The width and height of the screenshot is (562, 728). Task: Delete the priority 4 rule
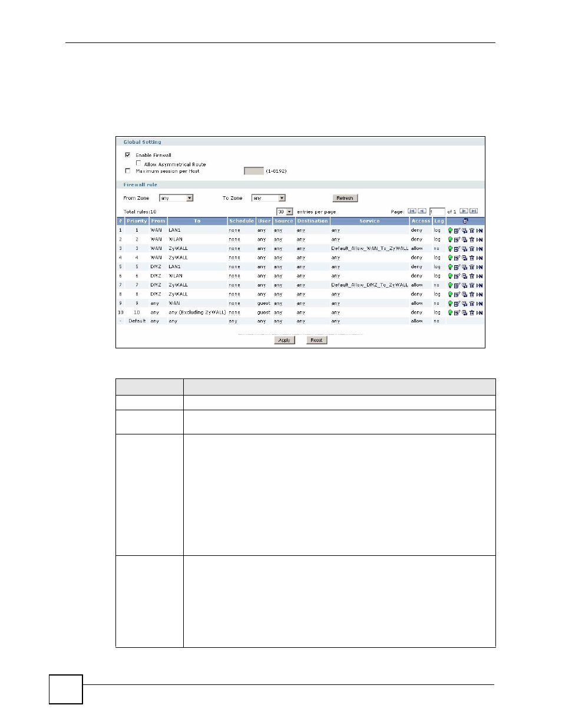click(x=471, y=258)
